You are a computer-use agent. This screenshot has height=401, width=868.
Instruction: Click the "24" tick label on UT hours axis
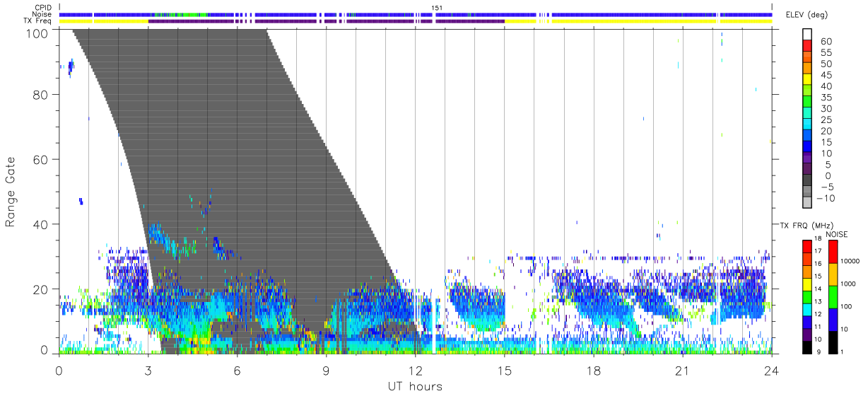pos(771,370)
